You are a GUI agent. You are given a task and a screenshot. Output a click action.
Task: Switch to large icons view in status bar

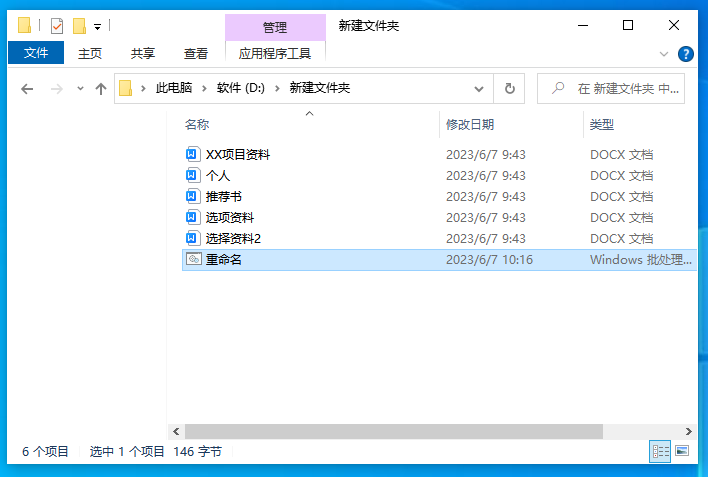(x=682, y=451)
